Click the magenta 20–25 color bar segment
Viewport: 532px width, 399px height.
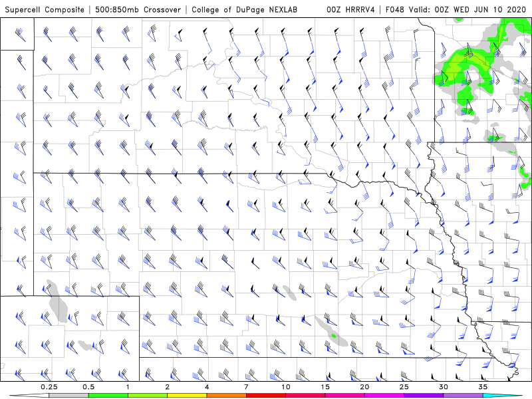(384, 396)
